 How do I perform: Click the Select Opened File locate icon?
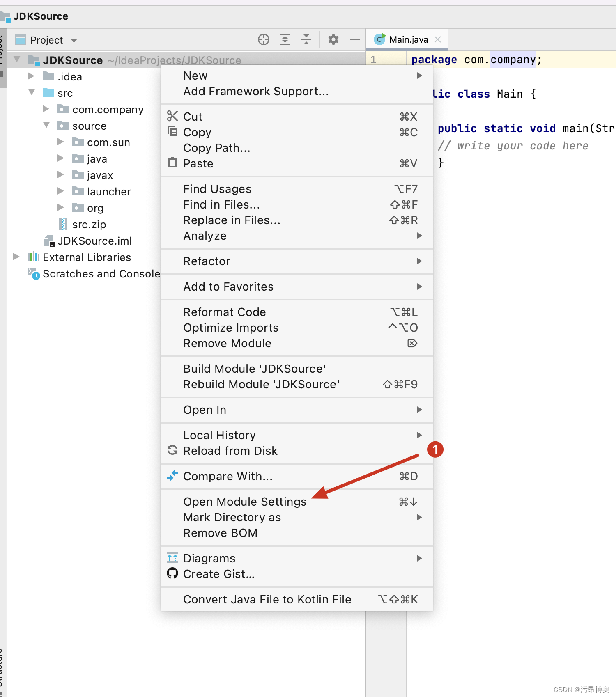click(x=264, y=39)
